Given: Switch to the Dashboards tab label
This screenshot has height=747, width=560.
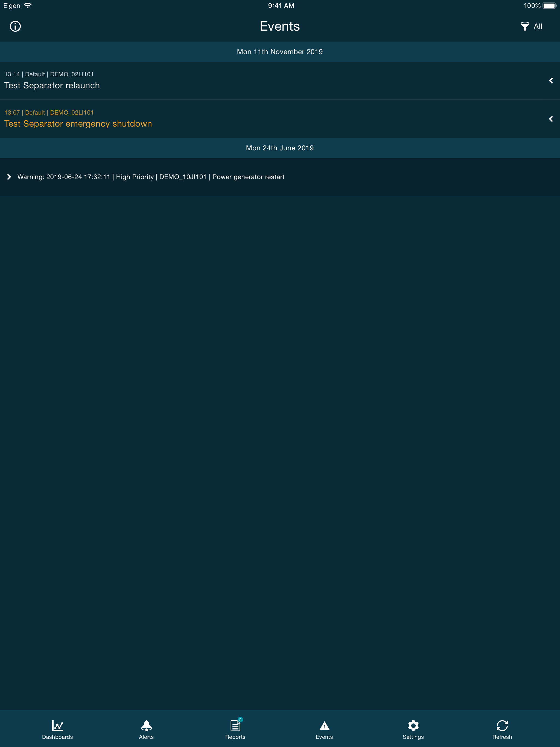Looking at the screenshot, I should pos(57,737).
